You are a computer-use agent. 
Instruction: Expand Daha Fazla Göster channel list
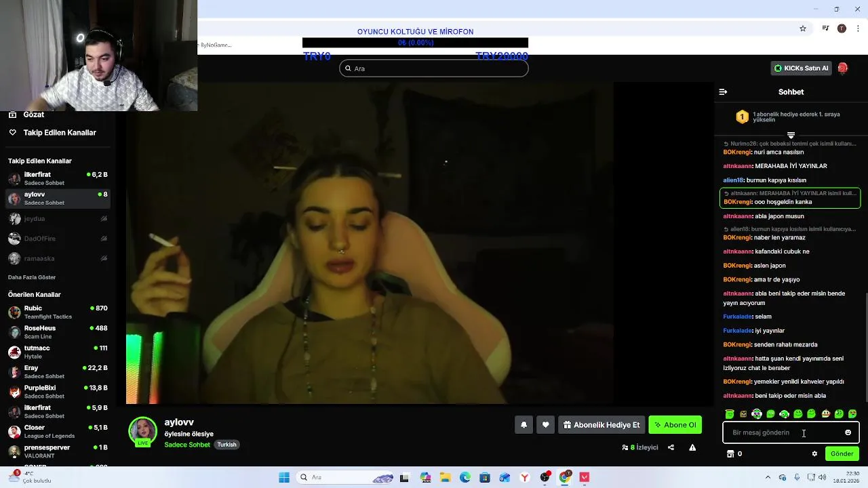click(32, 277)
